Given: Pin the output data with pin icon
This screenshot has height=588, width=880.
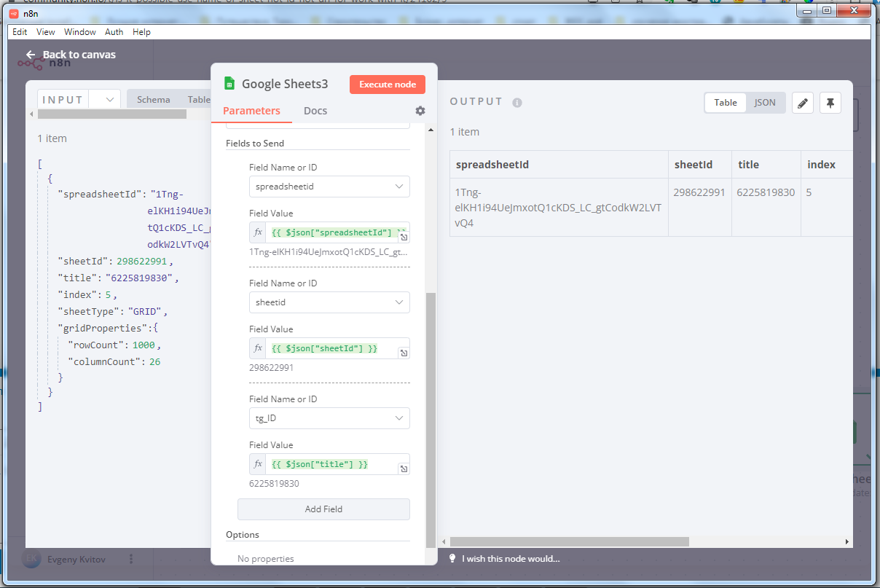Looking at the screenshot, I should (830, 103).
